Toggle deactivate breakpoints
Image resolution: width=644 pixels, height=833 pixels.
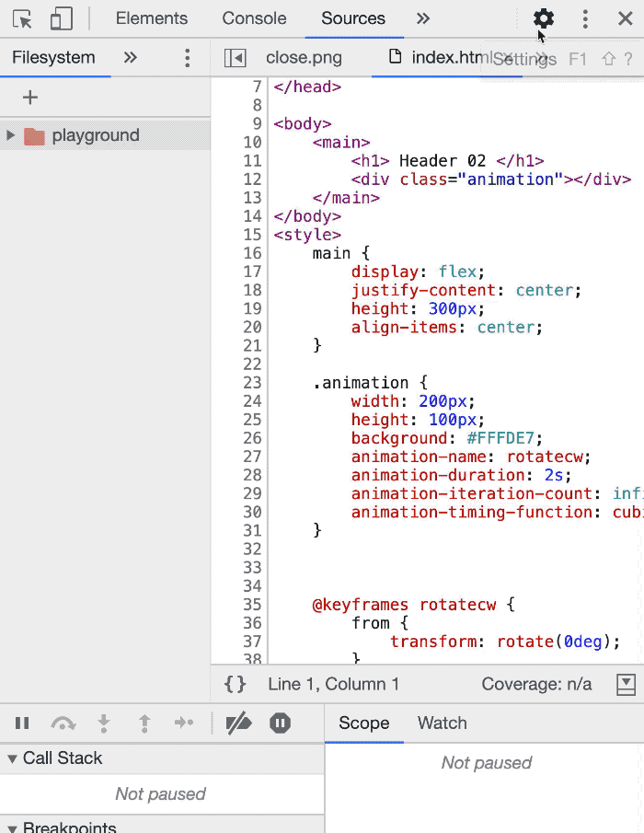click(238, 723)
